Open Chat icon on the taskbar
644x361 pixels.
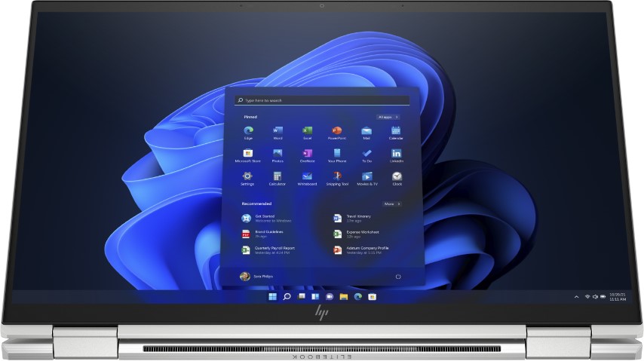(x=330, y=296)
